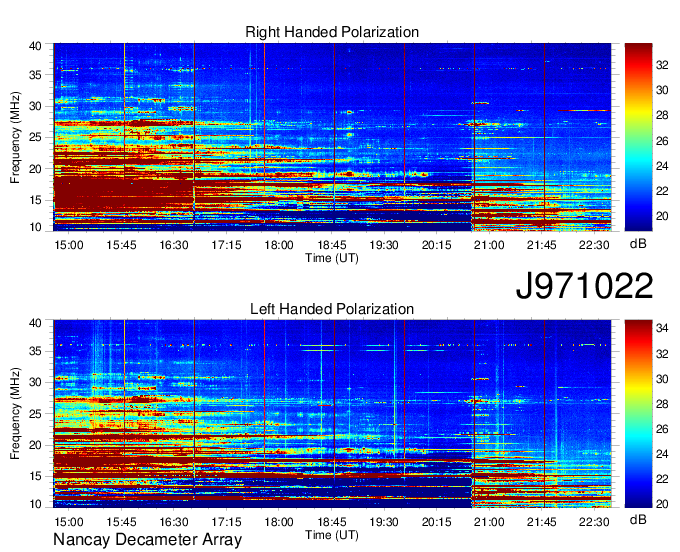This screenshot has width=680, height=552.
Task: Click the Time (UT) label under the Left Handed plot
Action: point(332,535)
